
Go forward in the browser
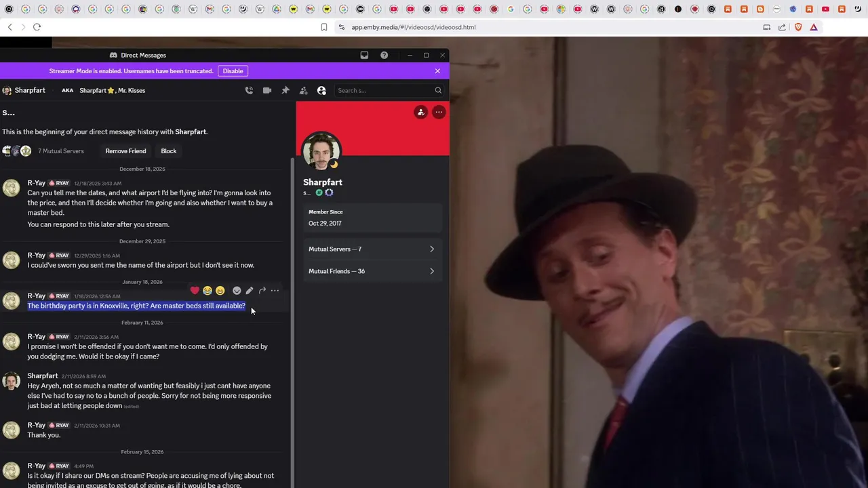click(23, 27)
